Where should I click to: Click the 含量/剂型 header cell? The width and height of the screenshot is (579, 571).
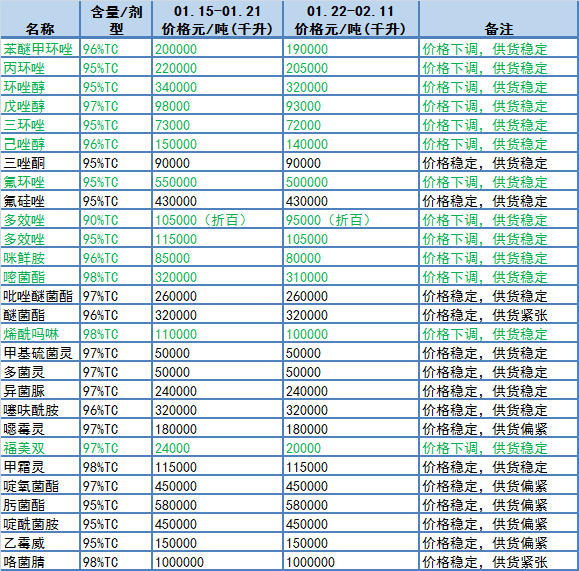tap(116, 19)
